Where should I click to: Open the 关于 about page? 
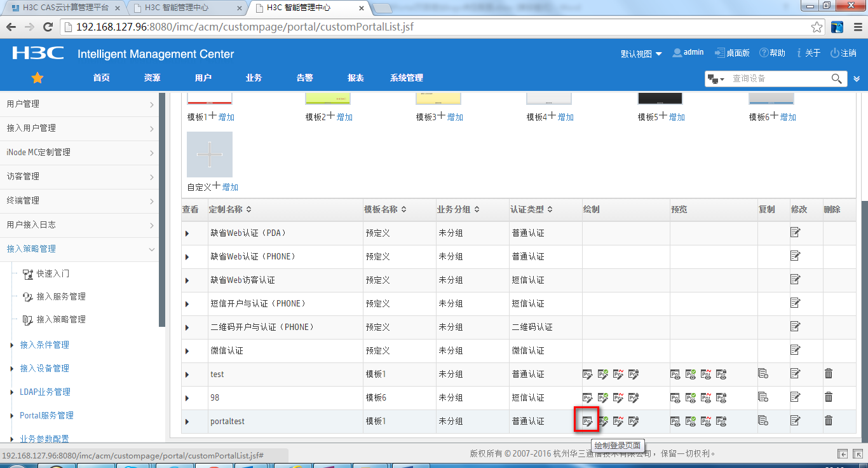[809, 53]
